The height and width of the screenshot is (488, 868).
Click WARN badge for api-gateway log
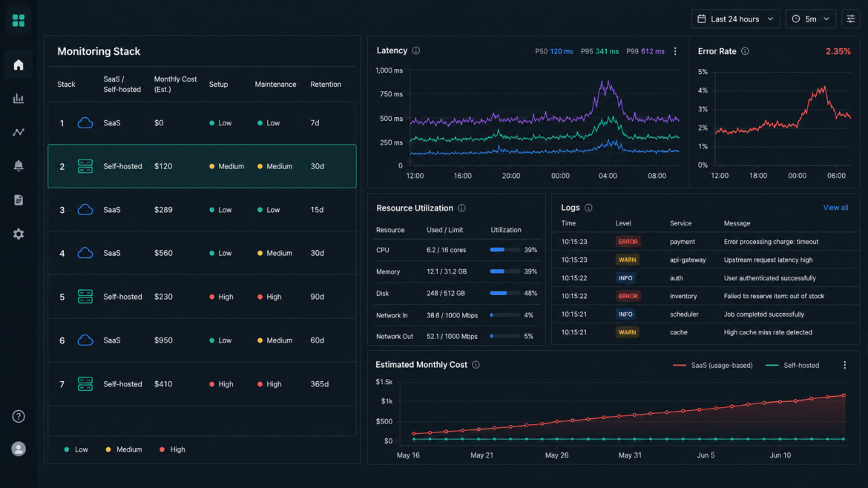tap(627, 260)
